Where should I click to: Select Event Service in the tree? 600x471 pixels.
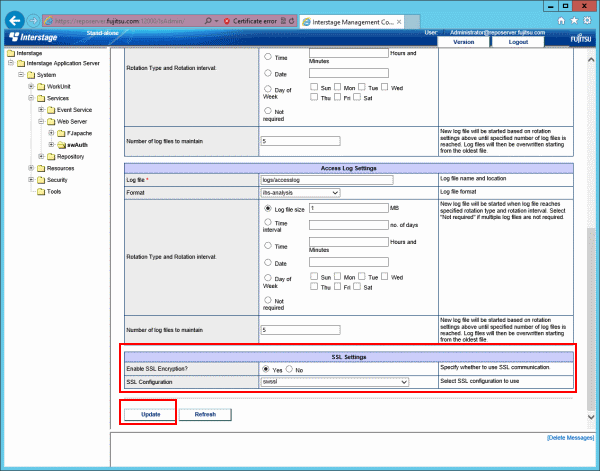tap(75, 110)
